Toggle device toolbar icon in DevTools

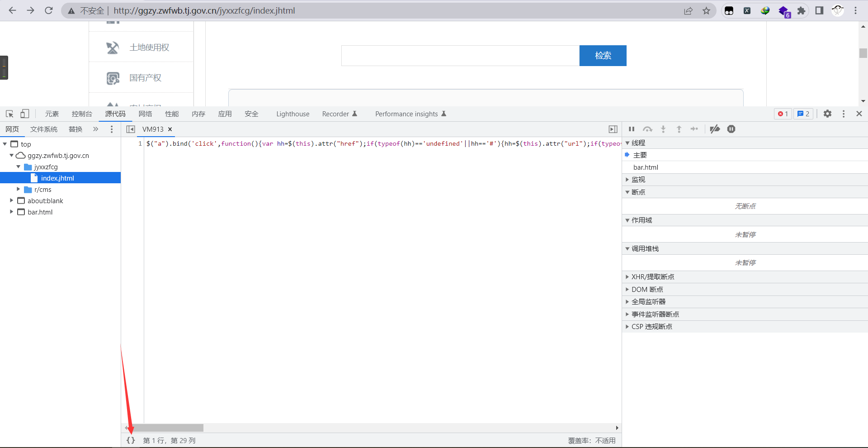point(25,114)
